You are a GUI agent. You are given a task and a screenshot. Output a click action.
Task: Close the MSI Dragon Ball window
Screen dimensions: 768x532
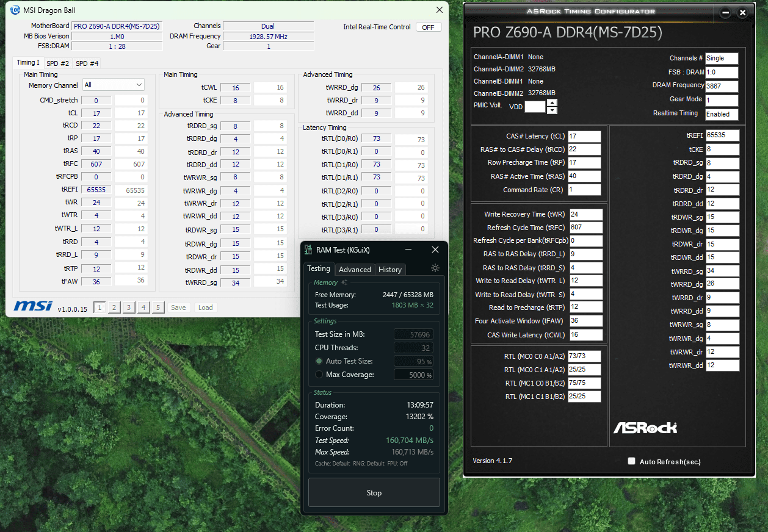point(440,10)
